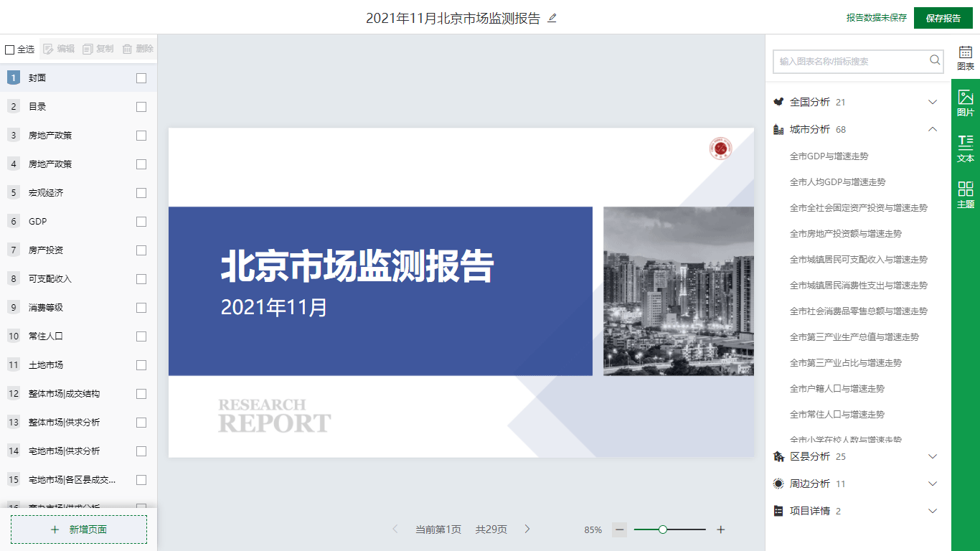Click the zoom slider handle
The width and height of the screenshot is (980, 551).
click(663, 529)
